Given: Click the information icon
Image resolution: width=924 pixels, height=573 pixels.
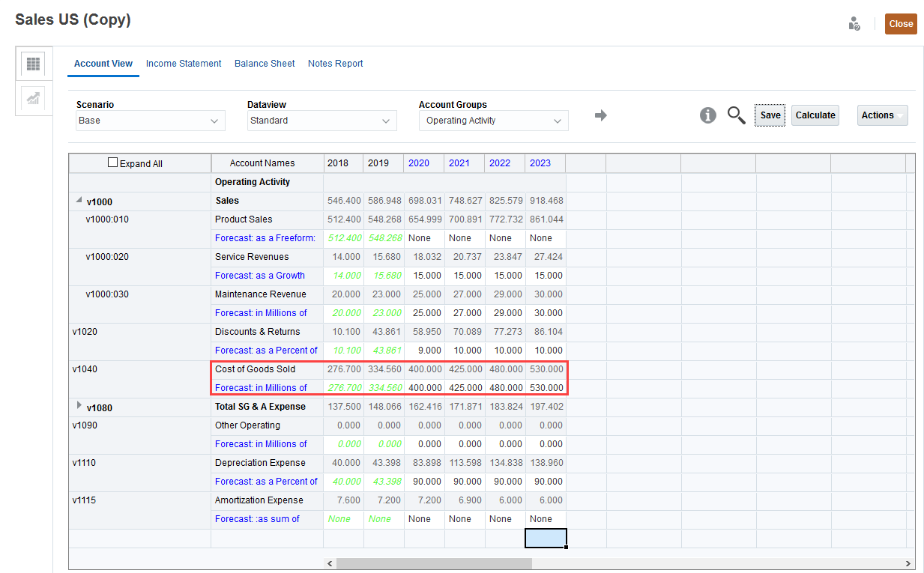Looking at the screenshot, I should [x=707, y=115].
